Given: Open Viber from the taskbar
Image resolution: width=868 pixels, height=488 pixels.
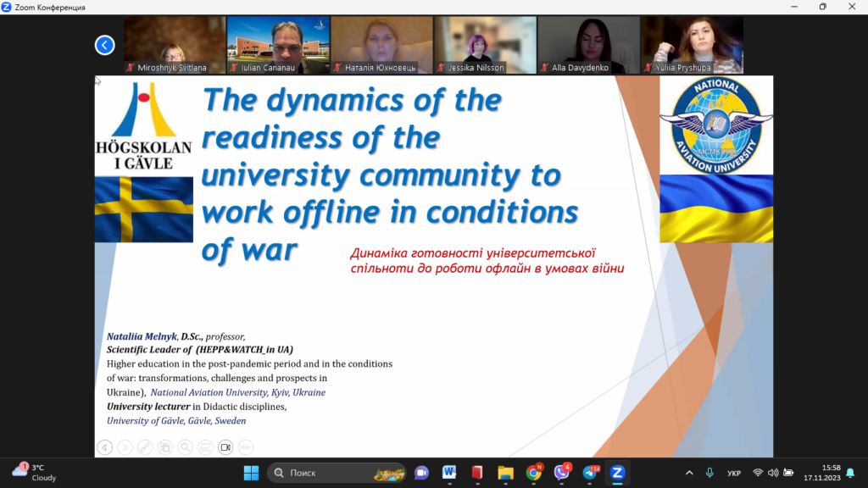Looking at the screenshot, I should (x=561, y=473).
